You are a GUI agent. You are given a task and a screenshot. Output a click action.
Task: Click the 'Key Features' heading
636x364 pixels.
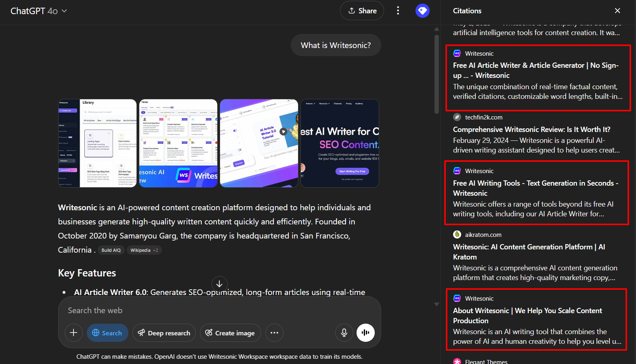[x=87, y=273]
